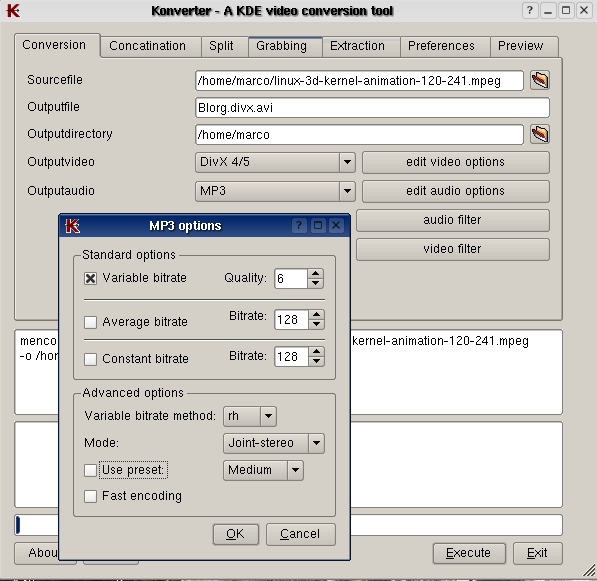Click the Average bitrate 128 field
The width and height of the screenshot is (597, 581).
click(291, 319)
